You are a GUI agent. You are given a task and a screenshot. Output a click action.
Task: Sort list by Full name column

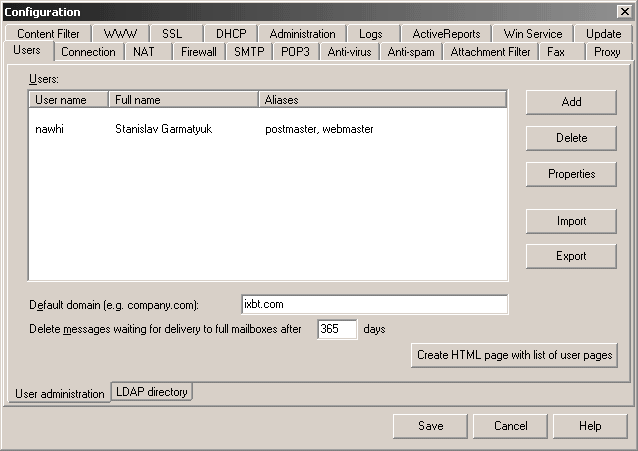click(183, 100)
